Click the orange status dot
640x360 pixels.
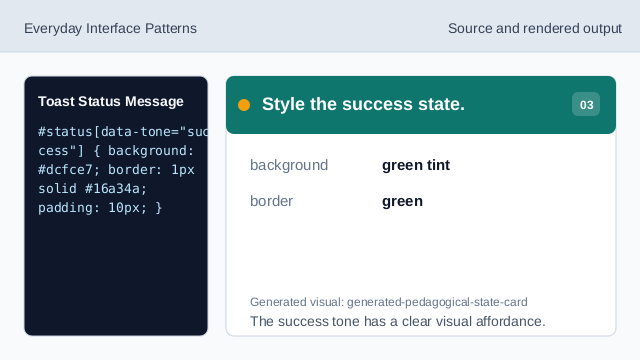(244, 105)
